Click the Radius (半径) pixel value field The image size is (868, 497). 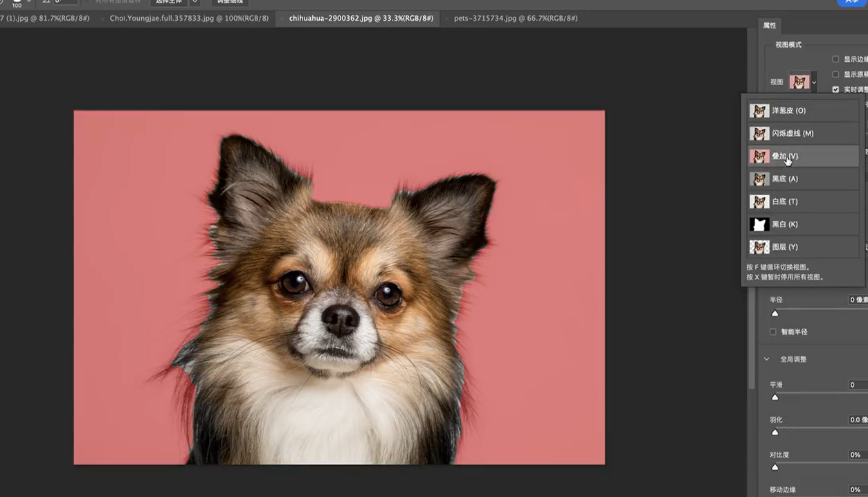point(858,300)
